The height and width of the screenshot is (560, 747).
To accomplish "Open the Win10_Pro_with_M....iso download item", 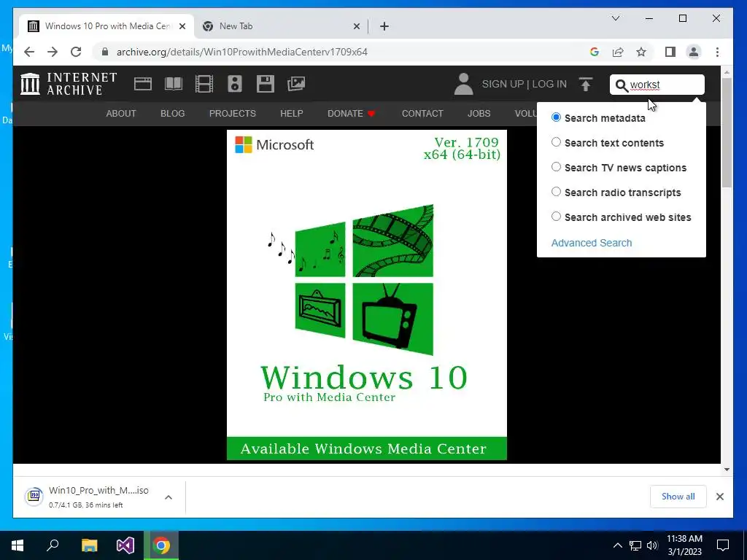I will point(98,497).
